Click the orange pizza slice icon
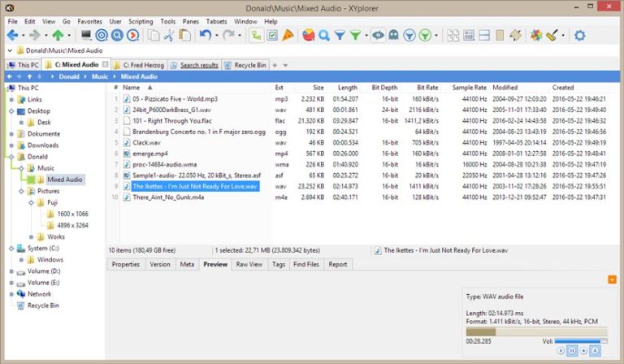The image size is (624, 364). click(288, 36)
